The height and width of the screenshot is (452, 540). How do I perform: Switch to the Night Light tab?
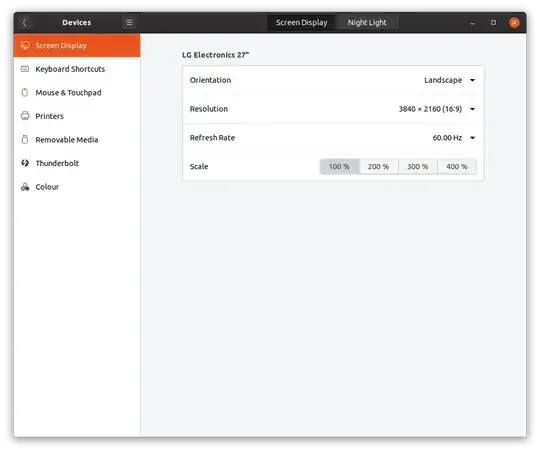[367, 23]
